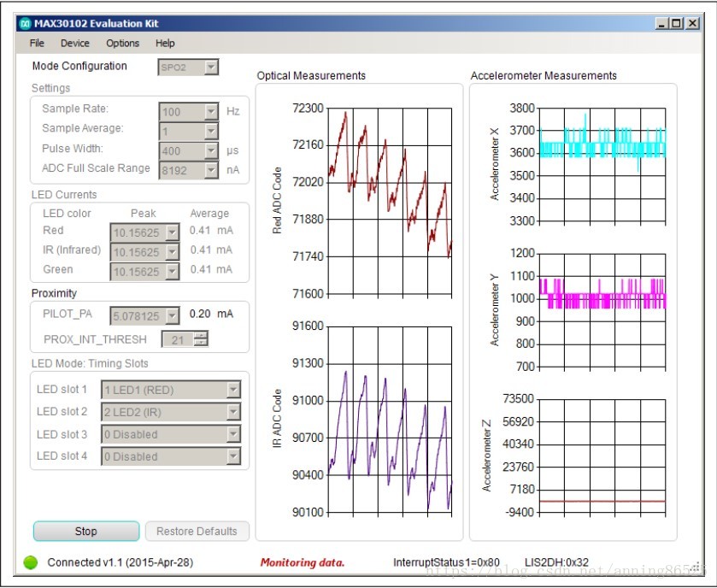The width and height of the screenshot is (717, 588).
Task: Open the LED slot 1 dropdown
Action: tap(233, 390)
